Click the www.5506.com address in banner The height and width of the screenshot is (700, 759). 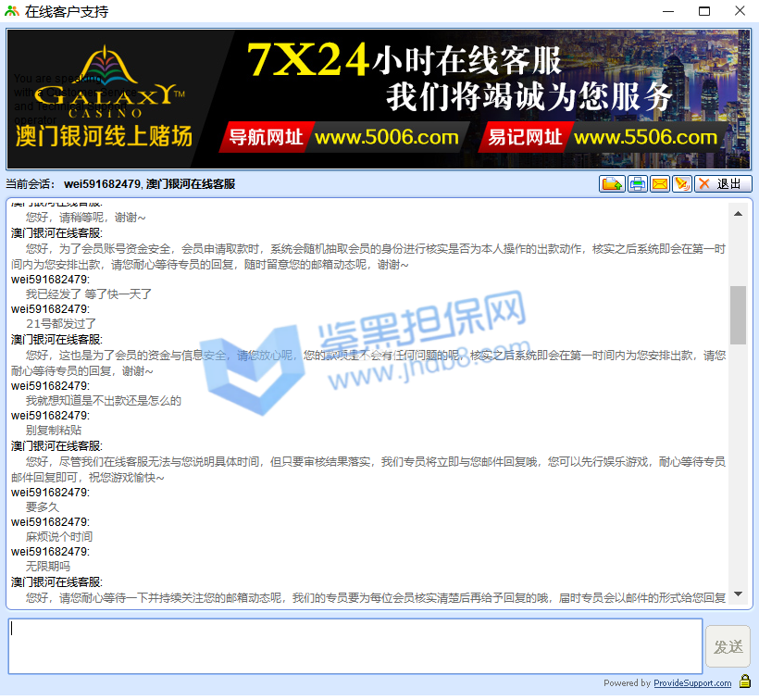pos(644,138)
